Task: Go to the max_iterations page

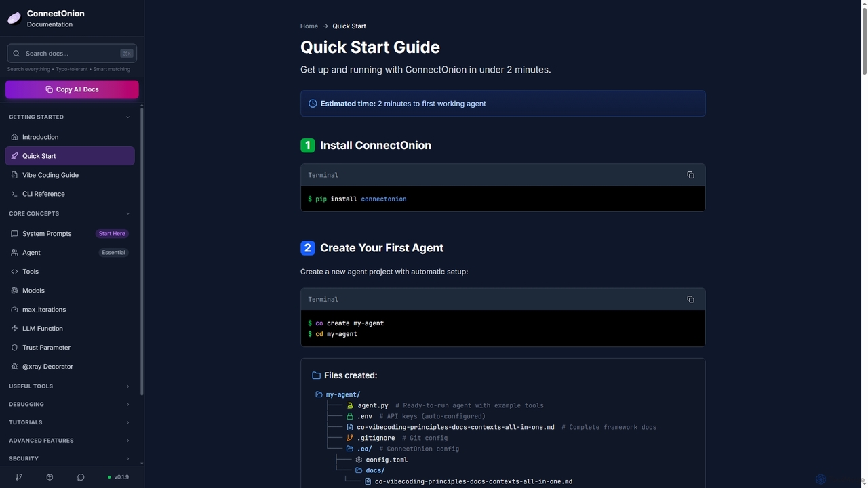Action: tap(70, 310)
